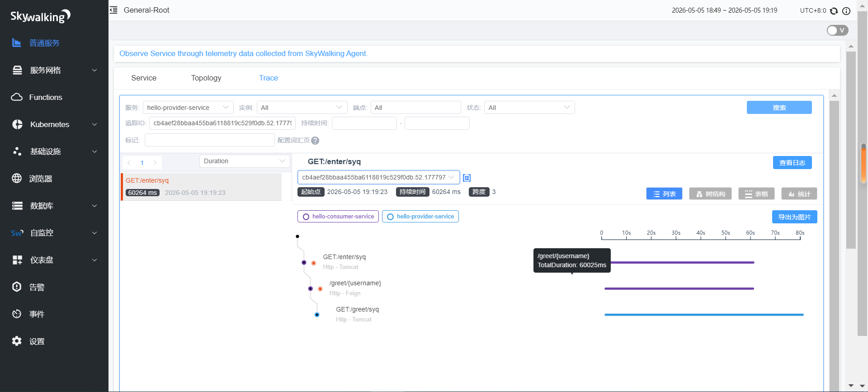Toggle hello-consumer-service legend filter
Viewport: 868px width, 392px height.
[338, 217]
